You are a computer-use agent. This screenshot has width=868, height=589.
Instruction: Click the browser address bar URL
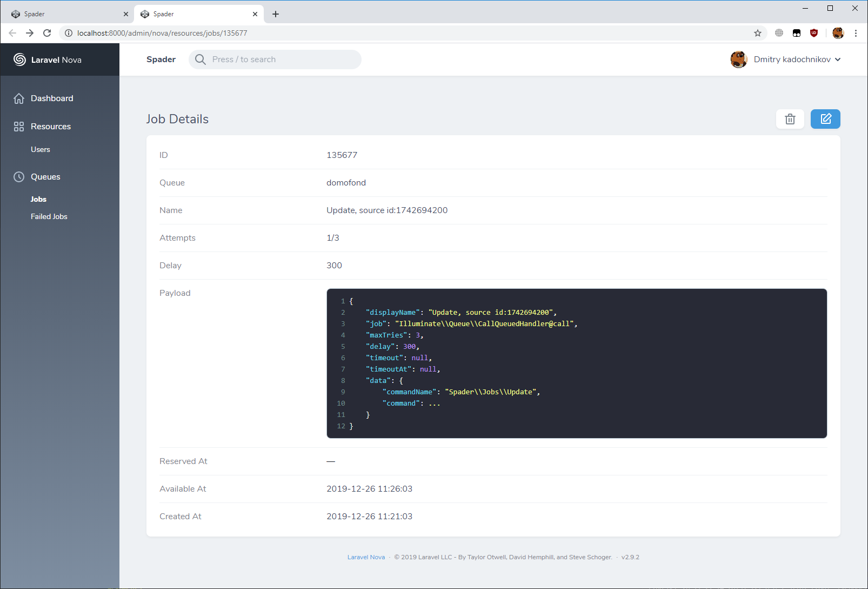[162, 33]
